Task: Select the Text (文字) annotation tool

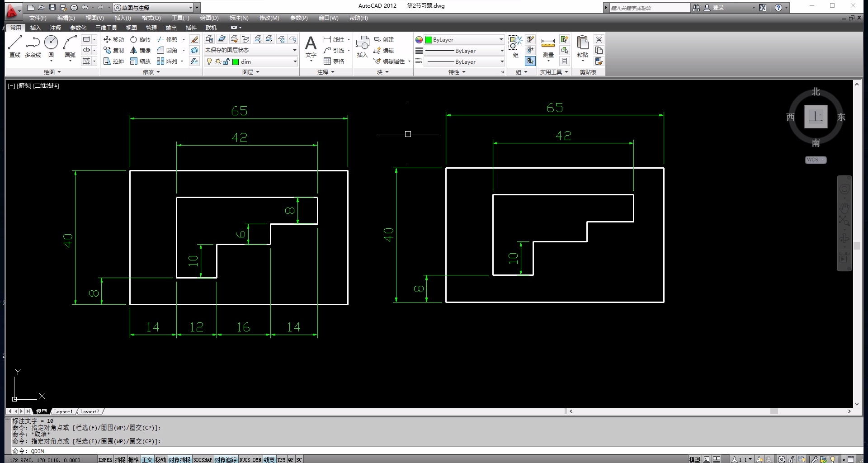Action: point(311,47)
